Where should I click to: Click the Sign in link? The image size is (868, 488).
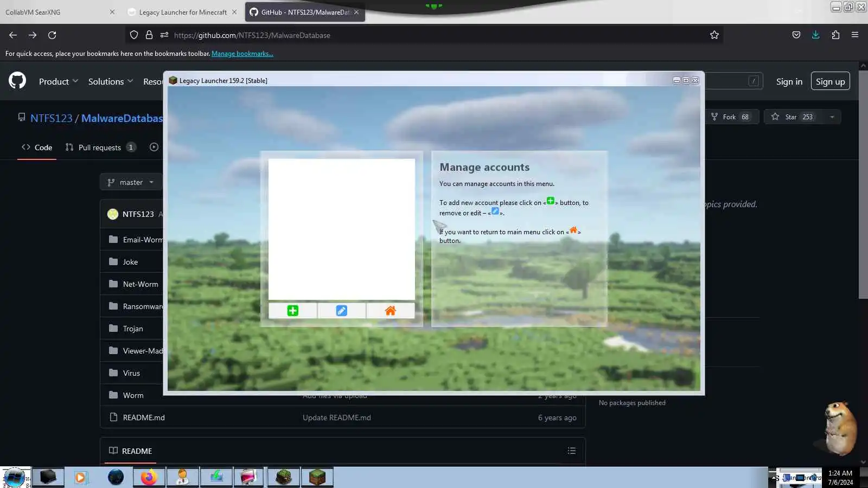(x=789, y=81)
